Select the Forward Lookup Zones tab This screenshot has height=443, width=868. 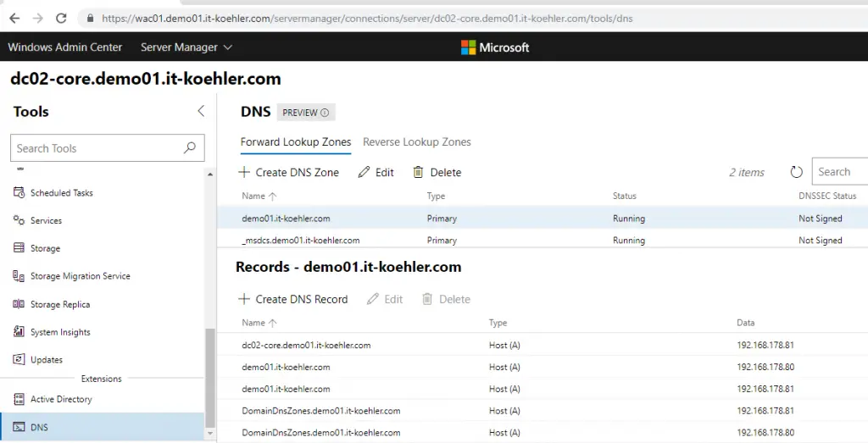click(295, 142)
